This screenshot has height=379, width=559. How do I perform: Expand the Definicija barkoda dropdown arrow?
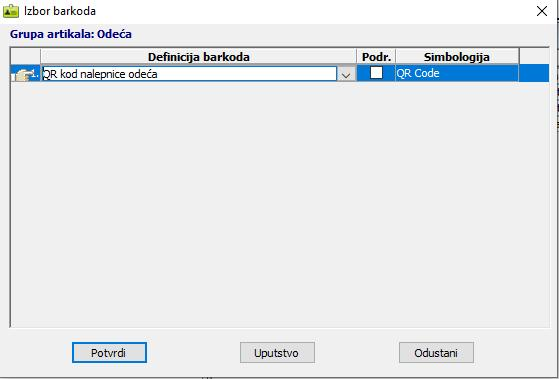click(x=346, y=74)
